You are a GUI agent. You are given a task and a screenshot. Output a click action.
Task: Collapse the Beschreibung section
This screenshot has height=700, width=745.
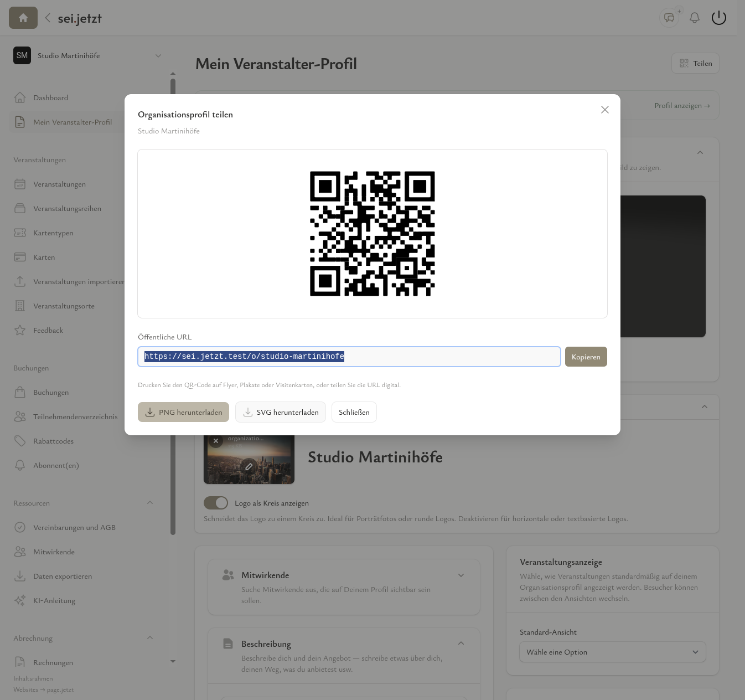click(461, 644)
